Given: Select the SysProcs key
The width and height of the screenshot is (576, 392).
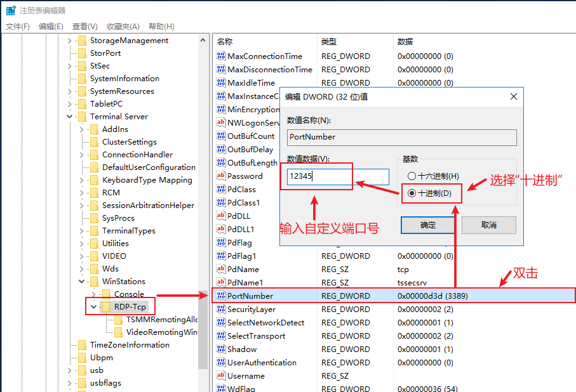Looking at the screenshot, I should pyautogui.click(x=118, y=218).
